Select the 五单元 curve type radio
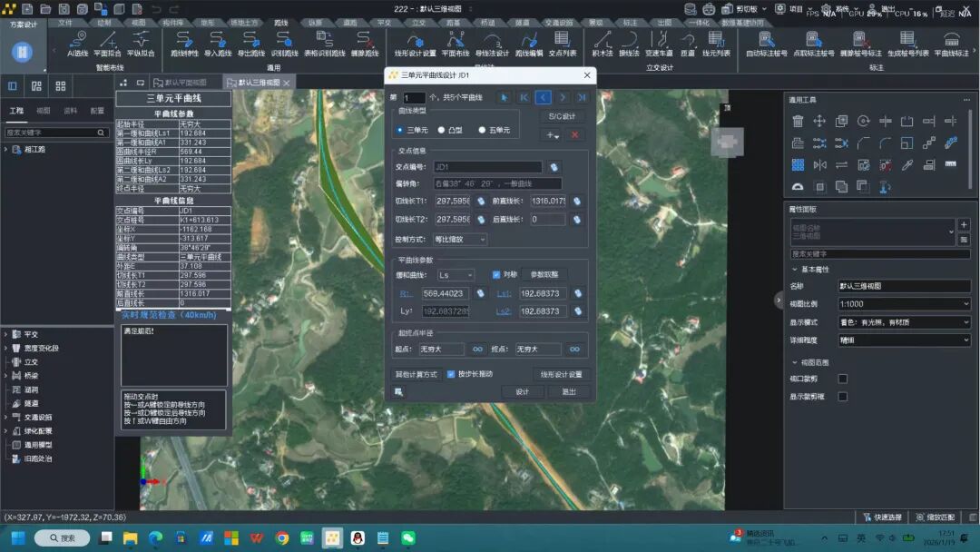This screenshot has width=980, height=552. point(482,130)
